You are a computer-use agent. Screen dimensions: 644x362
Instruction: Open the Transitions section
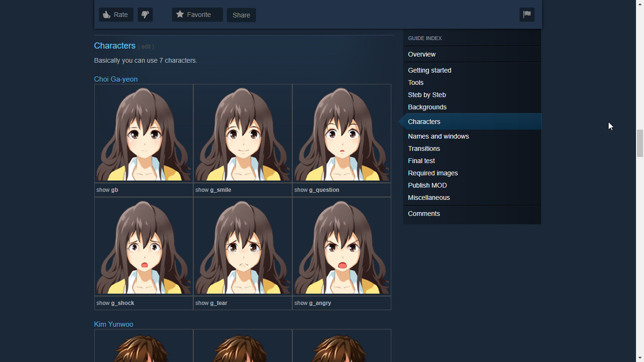tap(424, 148)
